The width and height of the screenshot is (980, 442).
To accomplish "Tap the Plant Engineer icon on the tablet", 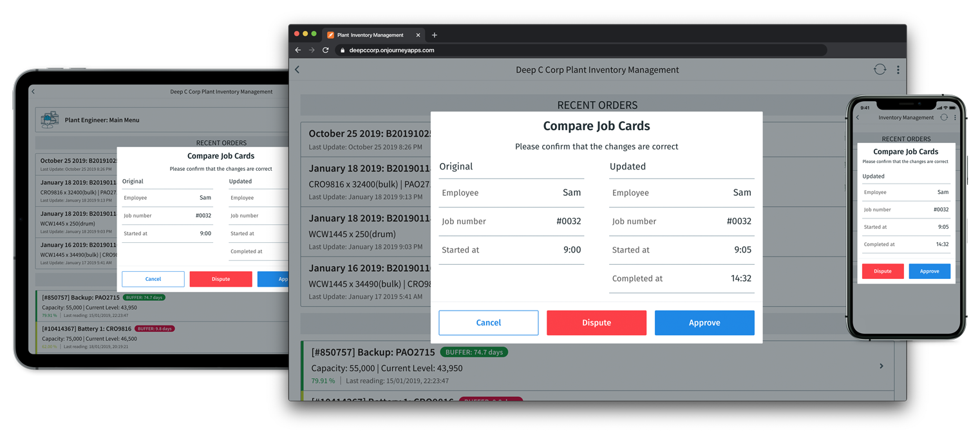I will 50,120.
